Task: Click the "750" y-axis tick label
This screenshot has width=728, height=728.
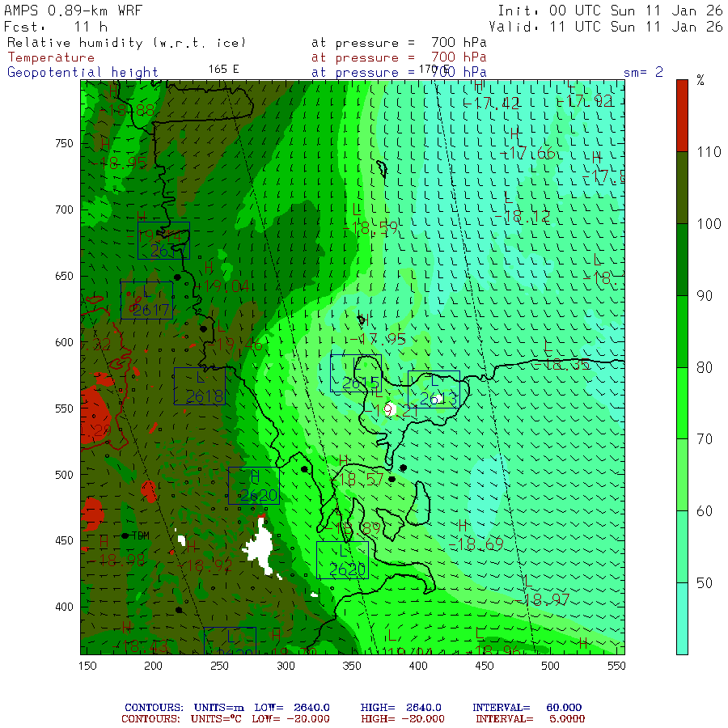Action: (64, 143)
